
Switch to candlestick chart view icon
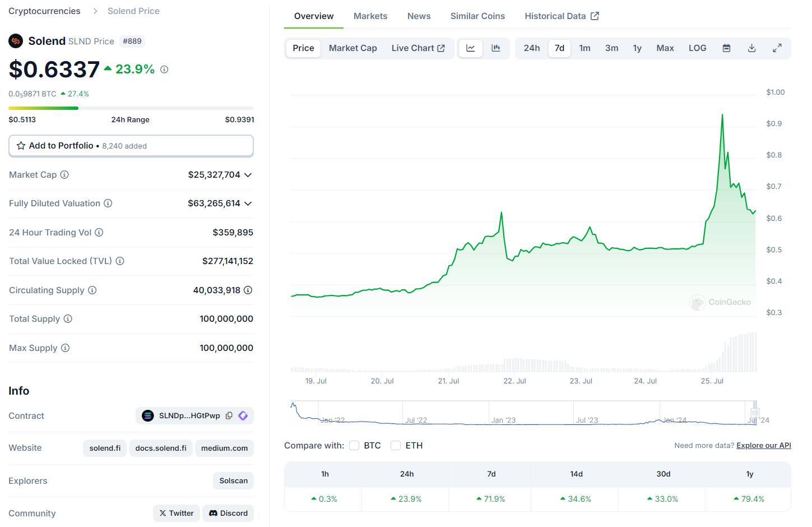pyautogui.click(x=496, y=48)
